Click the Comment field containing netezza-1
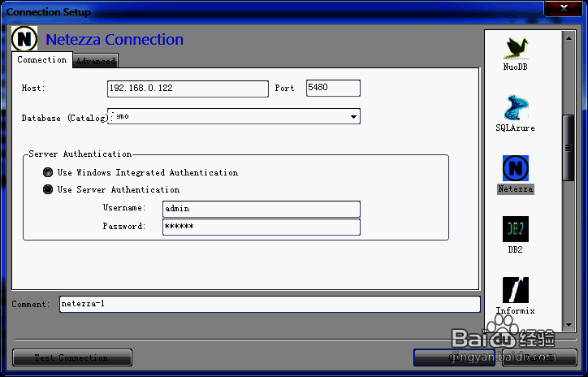This screenshot has width=588, height=377. (269, 305)
